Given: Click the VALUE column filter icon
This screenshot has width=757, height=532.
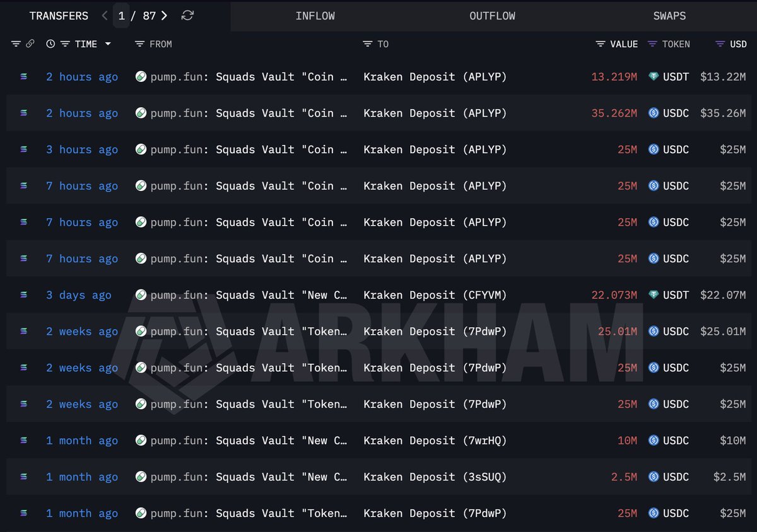Looking at the screenshot, I should (x=601, y=44).
